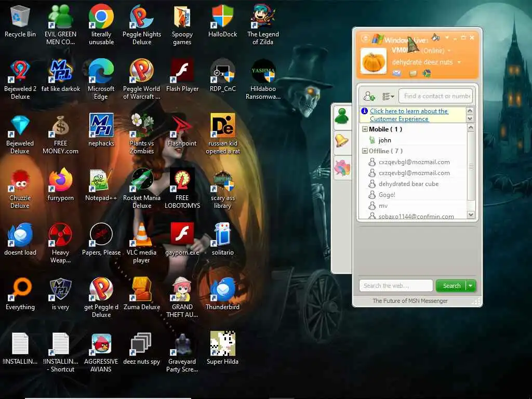Click the 'Find a contact or number' field
Image resolution: width=532 pixels, height=399 pixels.
point(436,96)
